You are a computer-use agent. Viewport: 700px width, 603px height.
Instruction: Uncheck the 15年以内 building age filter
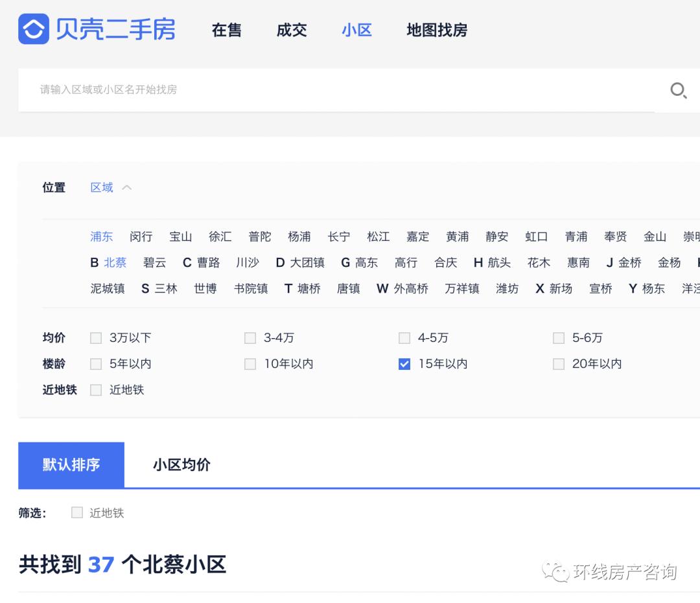(x=404, y=364)
